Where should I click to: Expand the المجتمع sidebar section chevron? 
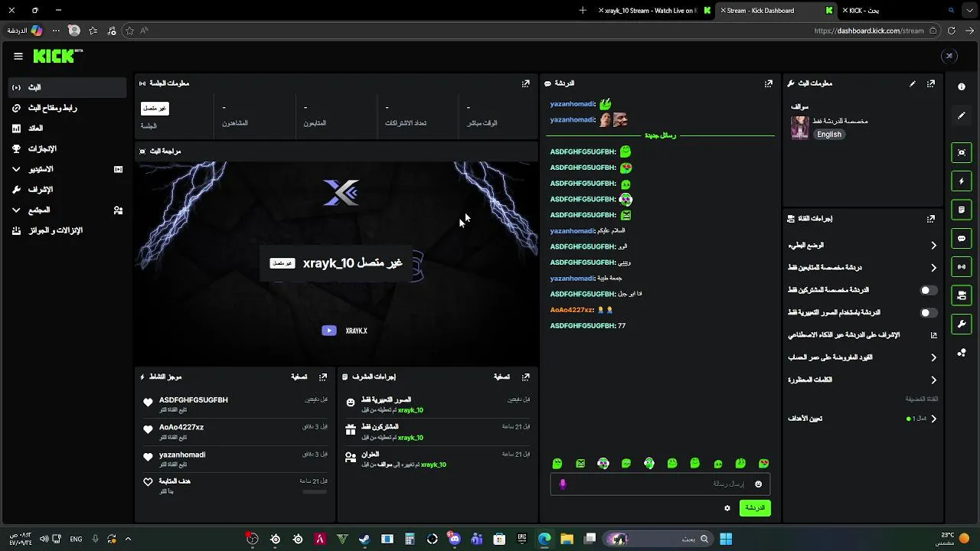click(x=17, y=210)
